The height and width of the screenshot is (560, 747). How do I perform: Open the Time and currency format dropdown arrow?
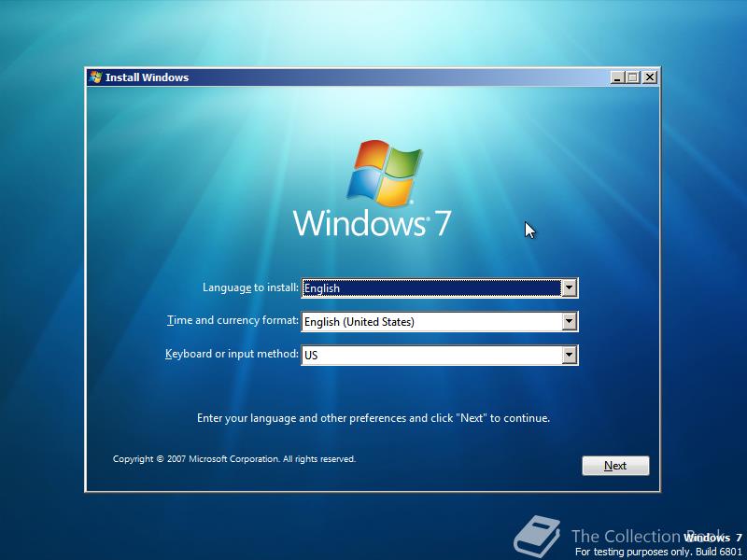point(569,321)
